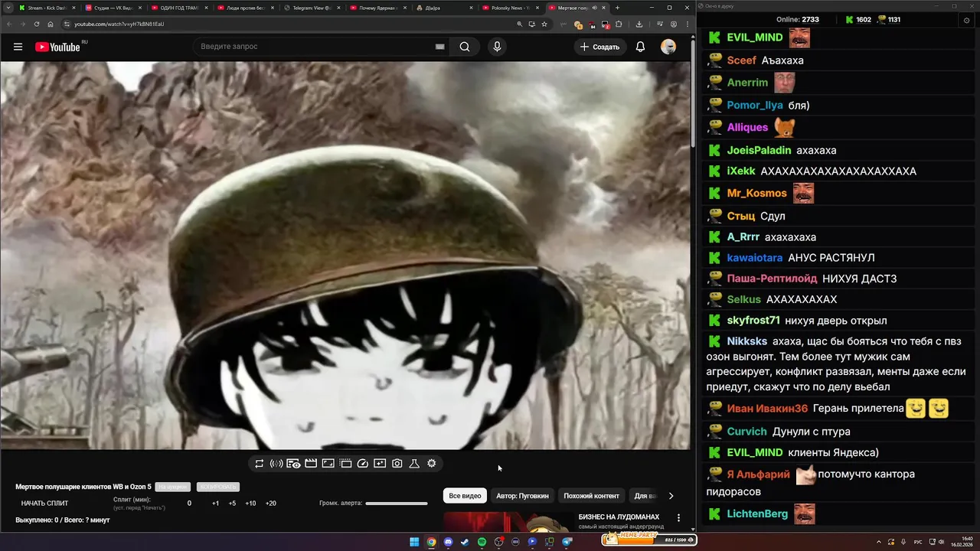Reload the page with browser refresh icon

pos(38,24)
